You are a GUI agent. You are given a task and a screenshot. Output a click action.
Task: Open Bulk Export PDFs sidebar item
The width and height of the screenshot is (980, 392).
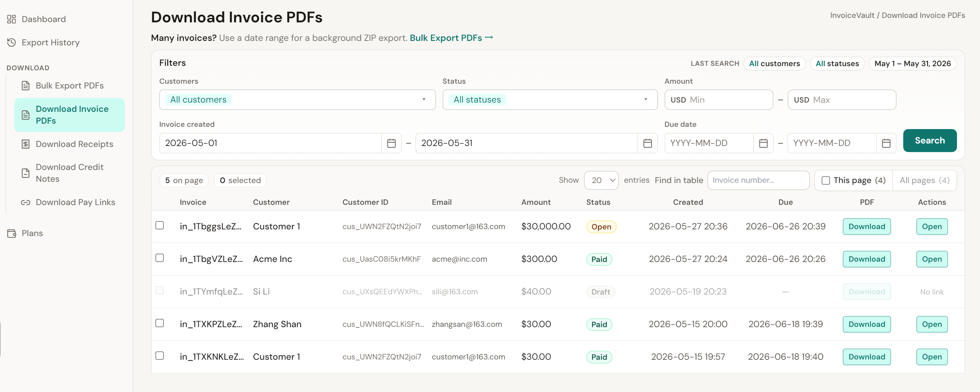point(69,86)
